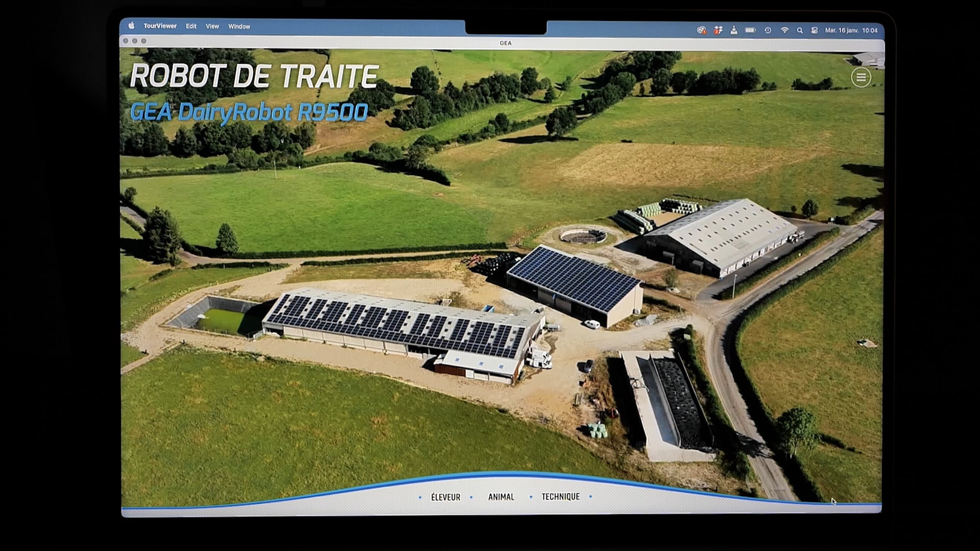The width and height of the screenshot is (980, 551).
Task: Open the hamburger menu in the tour
Action: coord(861,77)
